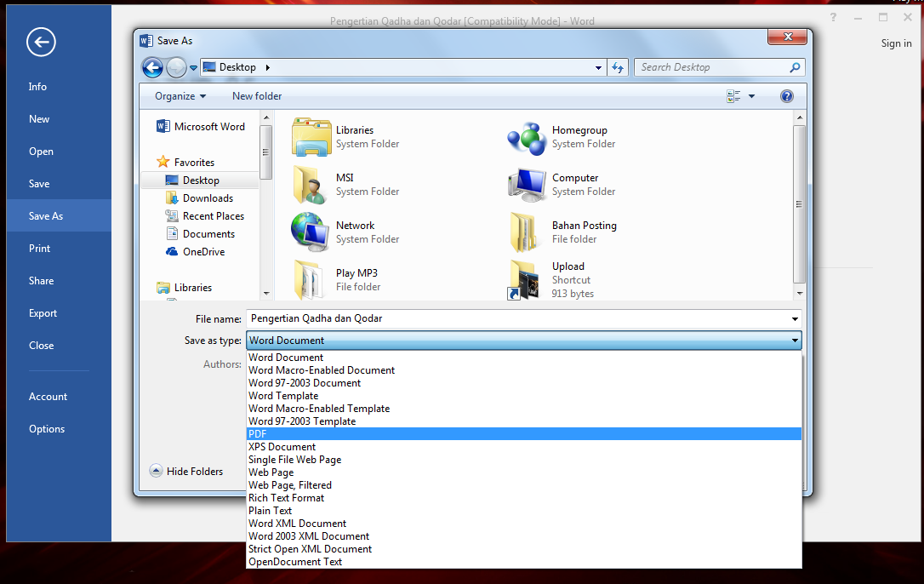
Task: Choose PDF from the file type list
Action: [524, 434]
